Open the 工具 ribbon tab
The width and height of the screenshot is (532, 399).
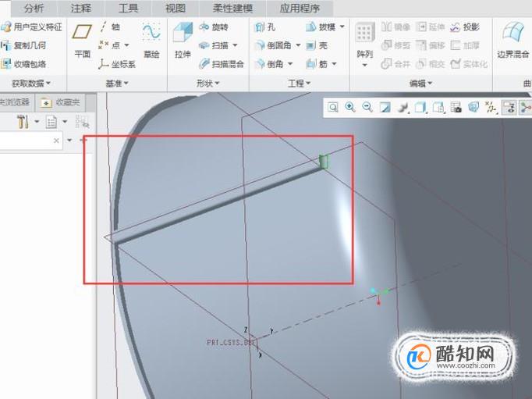pos(128,9)
